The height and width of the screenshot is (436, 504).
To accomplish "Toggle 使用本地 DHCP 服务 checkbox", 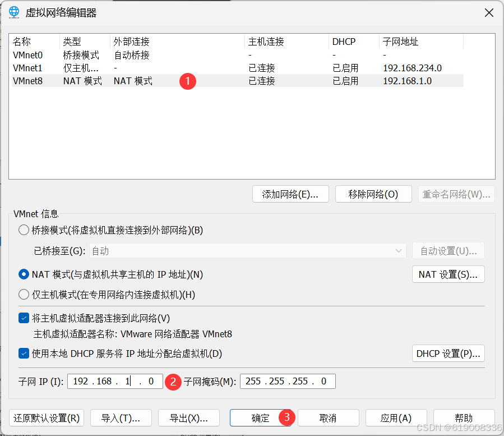I will tap(24, 354).
